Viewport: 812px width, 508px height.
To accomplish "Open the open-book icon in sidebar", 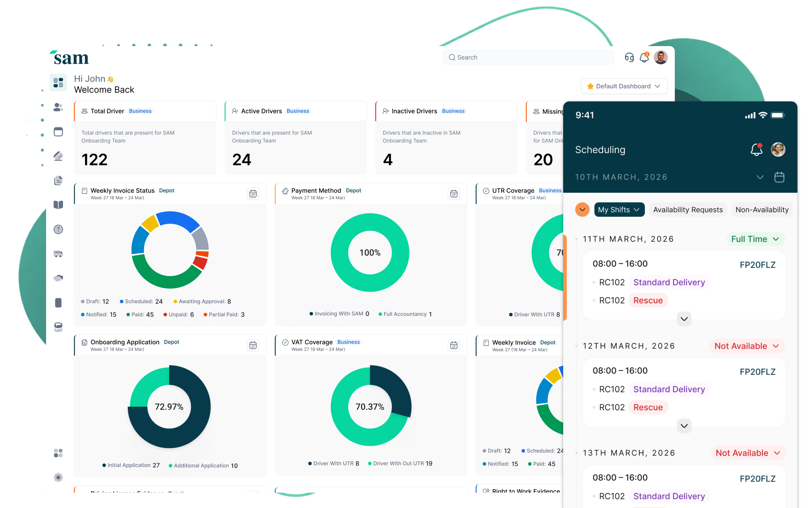I will [58, 205].
